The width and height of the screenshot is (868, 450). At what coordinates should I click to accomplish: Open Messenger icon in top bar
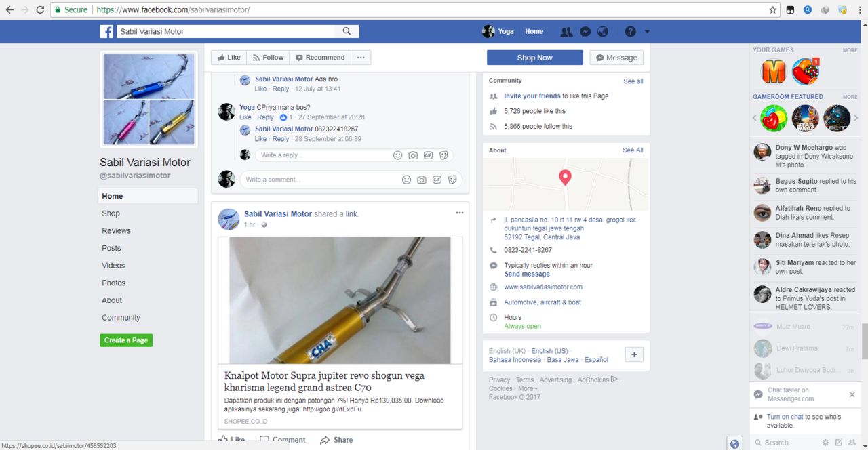[x=585, y=32]
